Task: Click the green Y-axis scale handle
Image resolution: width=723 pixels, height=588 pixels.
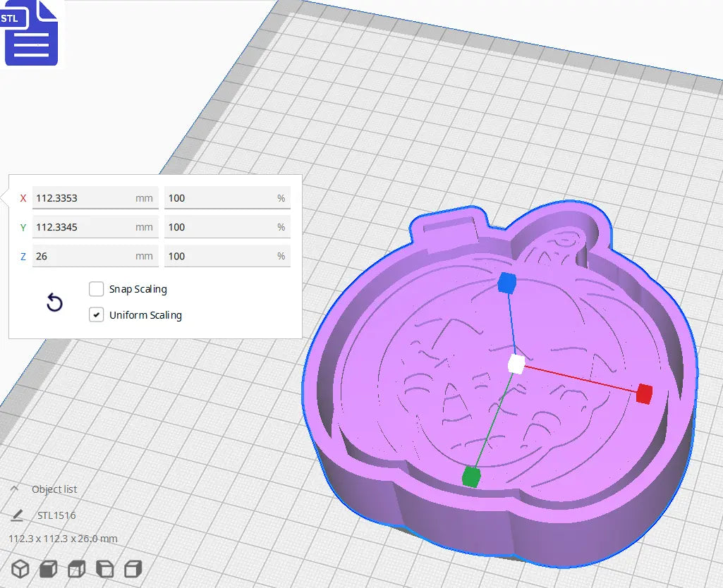Action: (x=471, y=477)
